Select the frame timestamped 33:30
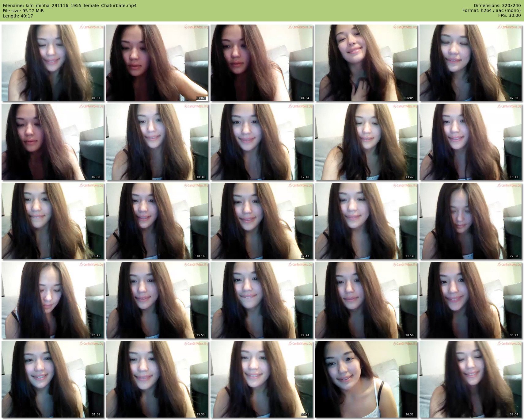Screen dimensions: 524x420 coord(157,379)
